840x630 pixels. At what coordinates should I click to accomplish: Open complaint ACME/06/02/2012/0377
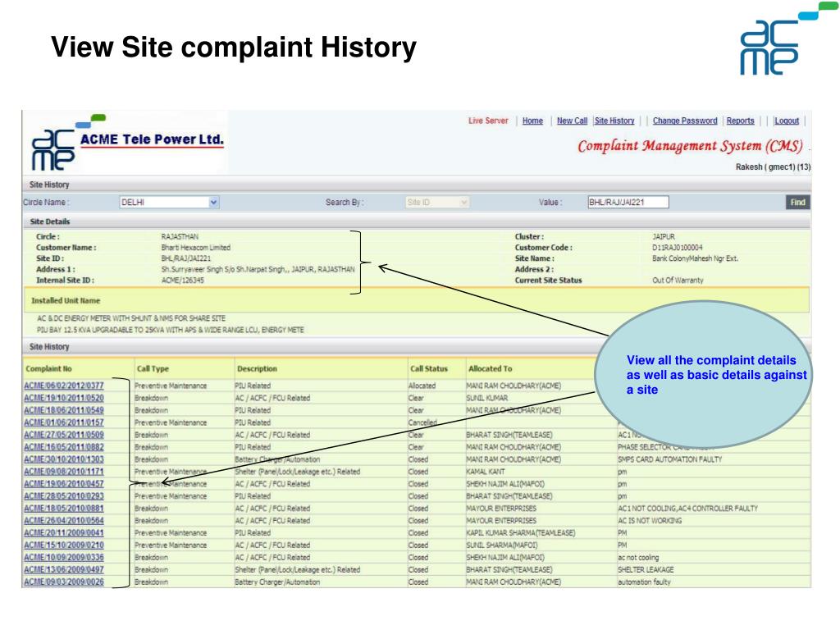(x=64, y=386)
